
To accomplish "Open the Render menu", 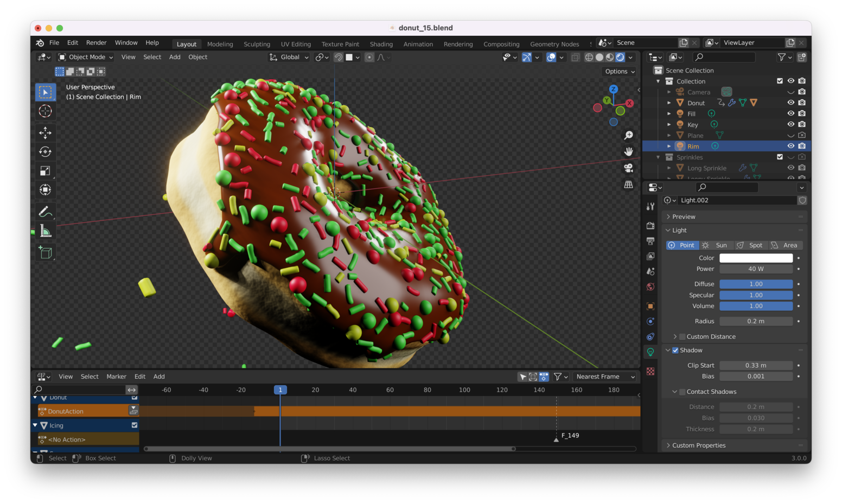I will pyautogui.click(x=96, y=43).
